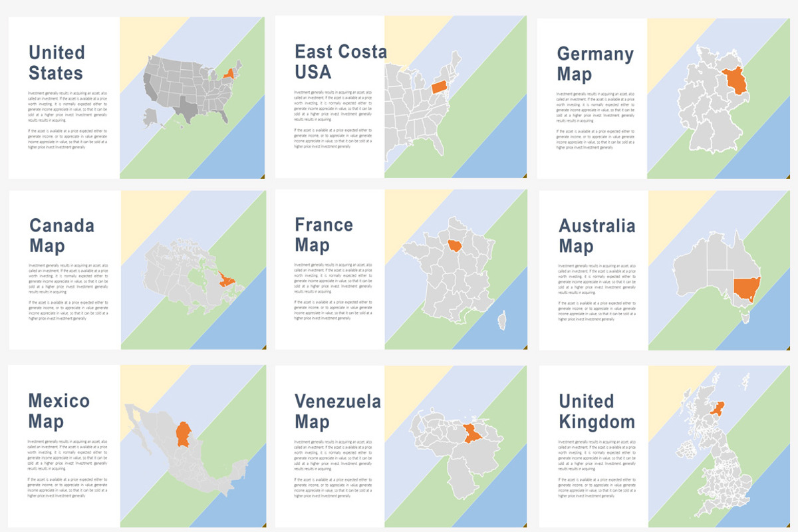The height and width of the screenshot is (532, 798).
Task: Select the "United States" slide title
Action: 57,63
